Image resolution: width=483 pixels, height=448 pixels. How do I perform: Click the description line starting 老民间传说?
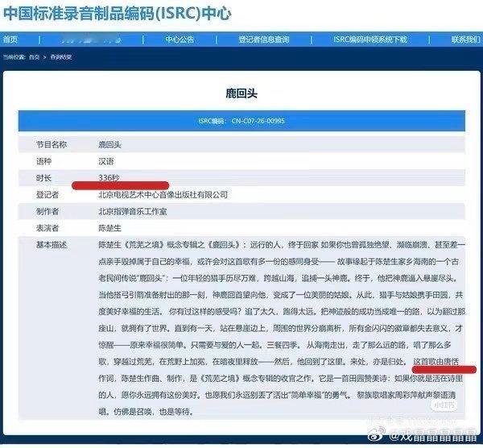[x=279, y=278]
